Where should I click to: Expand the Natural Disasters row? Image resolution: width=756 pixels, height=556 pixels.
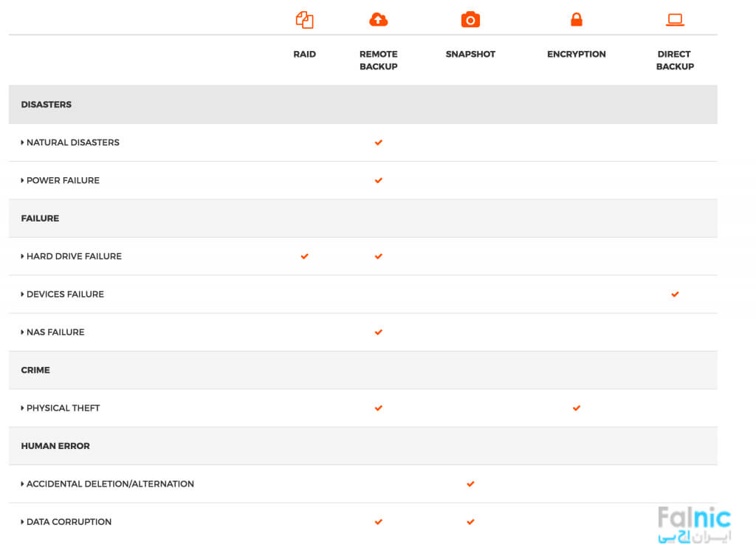point(23,143)
